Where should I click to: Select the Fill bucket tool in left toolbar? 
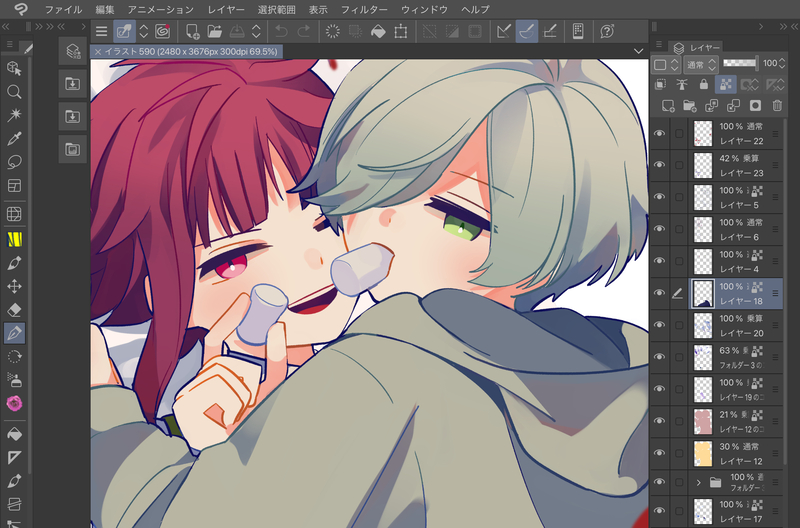coord(14,434)
